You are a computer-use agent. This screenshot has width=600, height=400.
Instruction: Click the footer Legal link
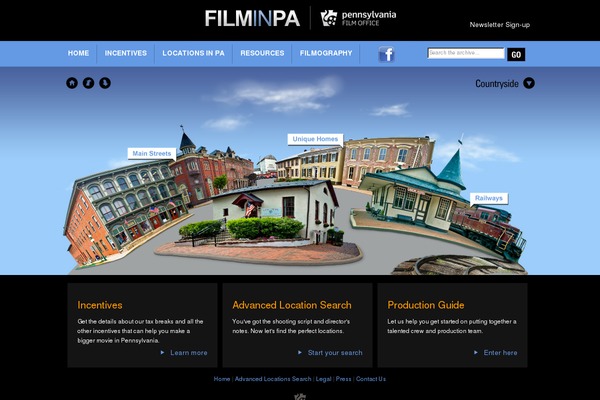click(323, 379)
